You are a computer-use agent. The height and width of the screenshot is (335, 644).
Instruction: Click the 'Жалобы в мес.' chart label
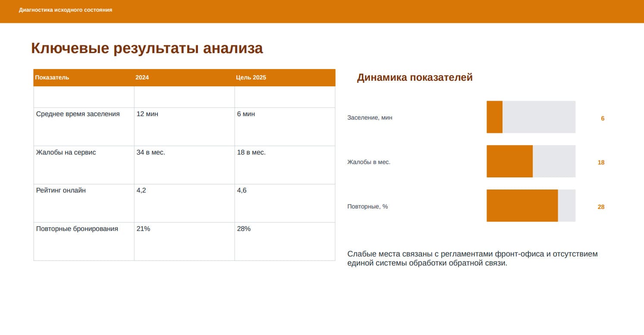(369, 162)
